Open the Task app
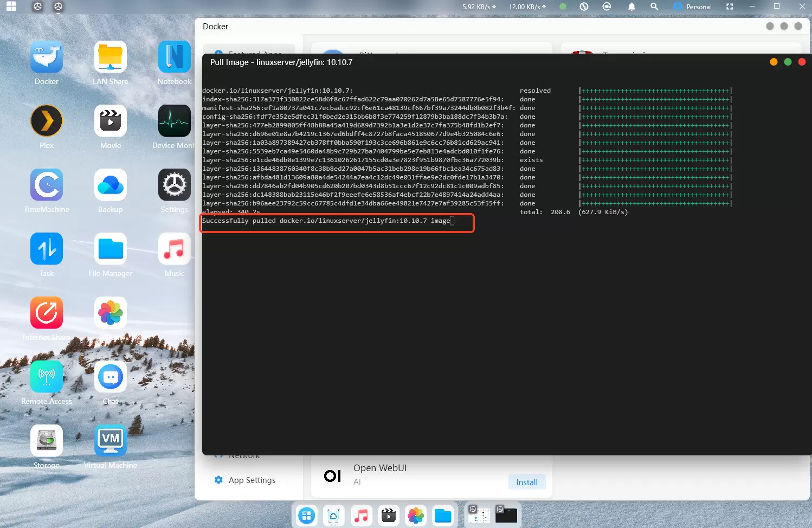The height and width of the screenshot is (528, 812). [47, 249]
